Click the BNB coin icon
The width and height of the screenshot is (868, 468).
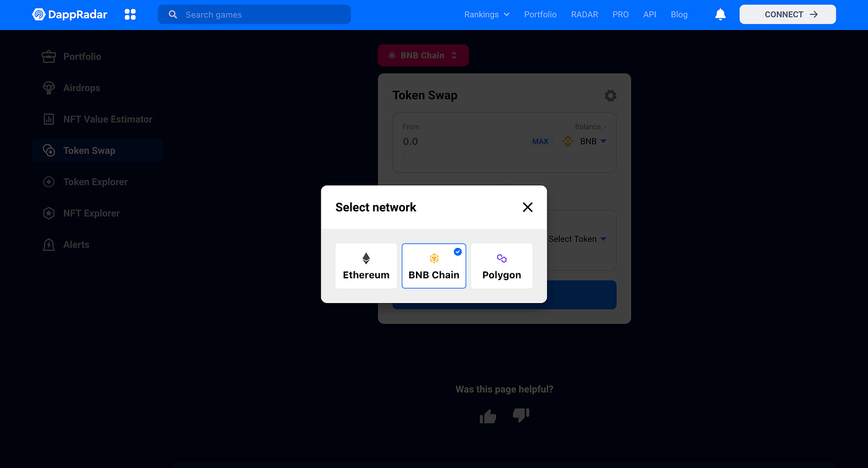coord(568,141)
